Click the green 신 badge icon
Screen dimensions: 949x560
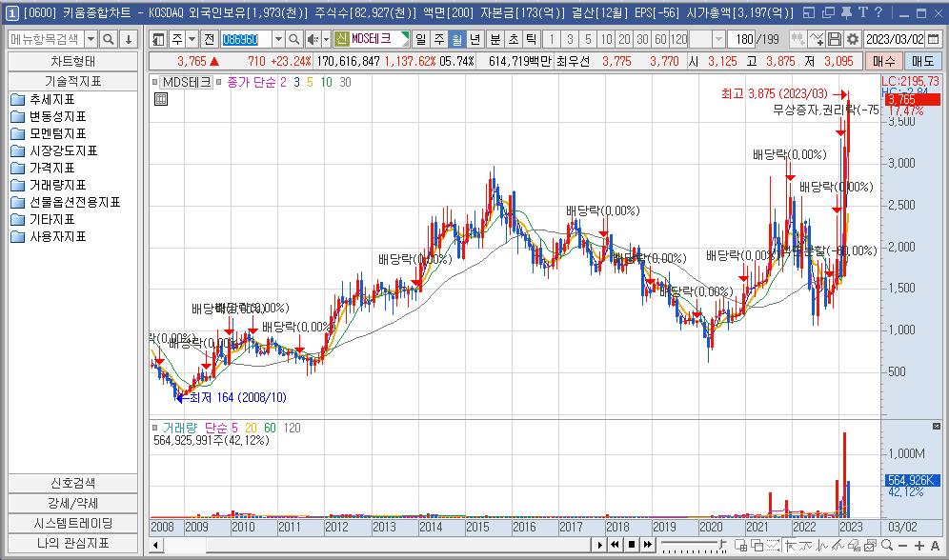(341, 39)
